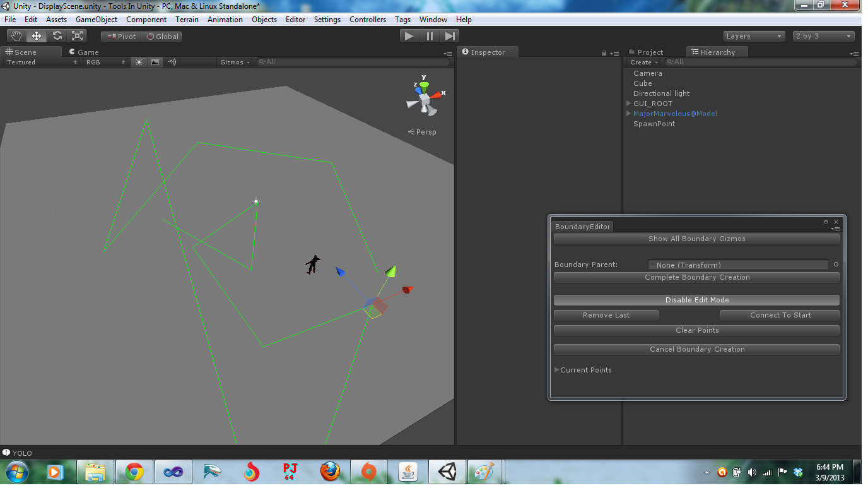Select the Rotate tool
868x500 pixels.
click(x=57, y=36)
